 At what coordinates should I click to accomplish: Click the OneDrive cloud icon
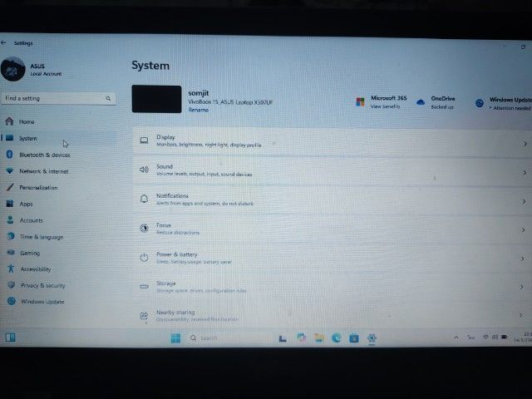coord(421,102)
